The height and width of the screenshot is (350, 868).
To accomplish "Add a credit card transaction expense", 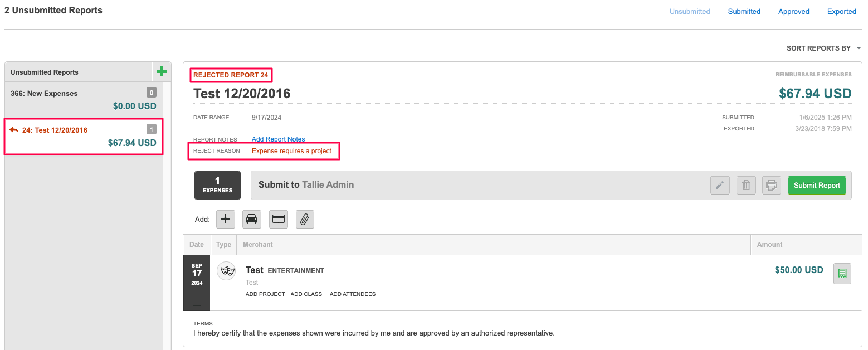I will click(x=279, y=219).
